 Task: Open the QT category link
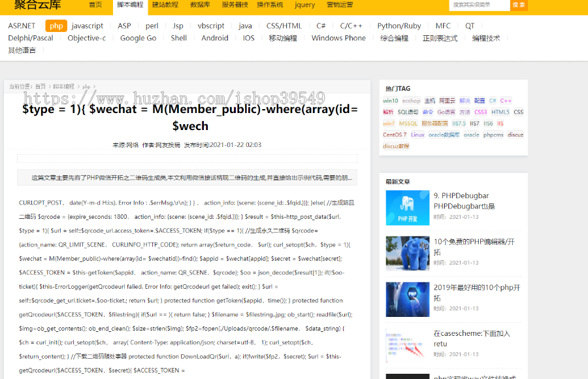[x=470, y=26]
